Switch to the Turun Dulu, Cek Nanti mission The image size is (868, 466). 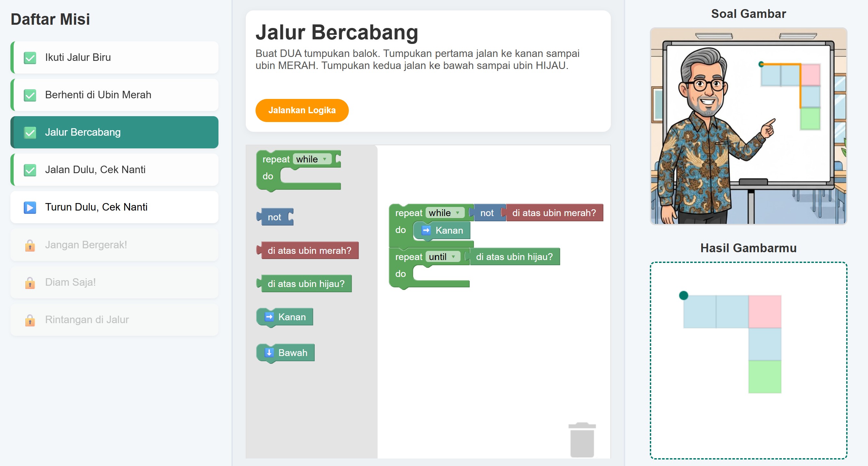coord(114,207)
